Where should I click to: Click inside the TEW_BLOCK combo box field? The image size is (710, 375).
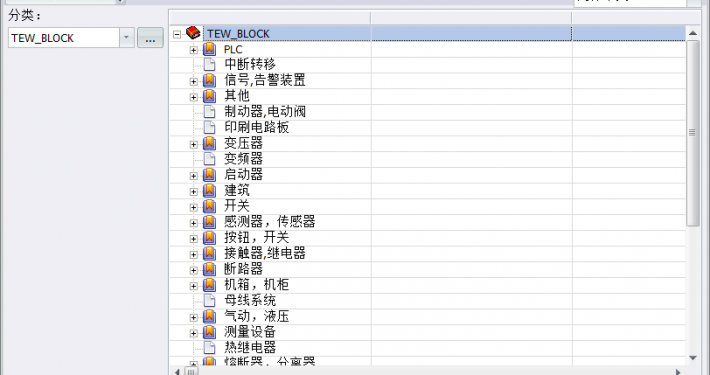click(64, 38)
